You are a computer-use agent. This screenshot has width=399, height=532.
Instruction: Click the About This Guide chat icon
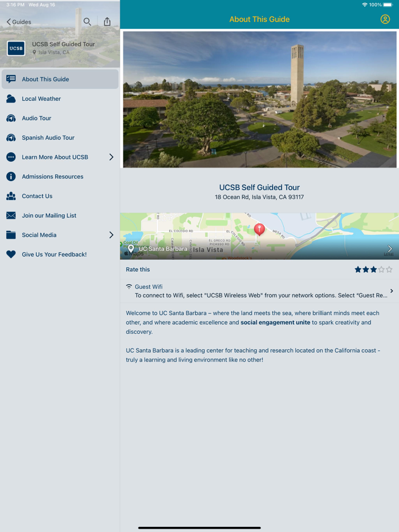coord(11,79)
